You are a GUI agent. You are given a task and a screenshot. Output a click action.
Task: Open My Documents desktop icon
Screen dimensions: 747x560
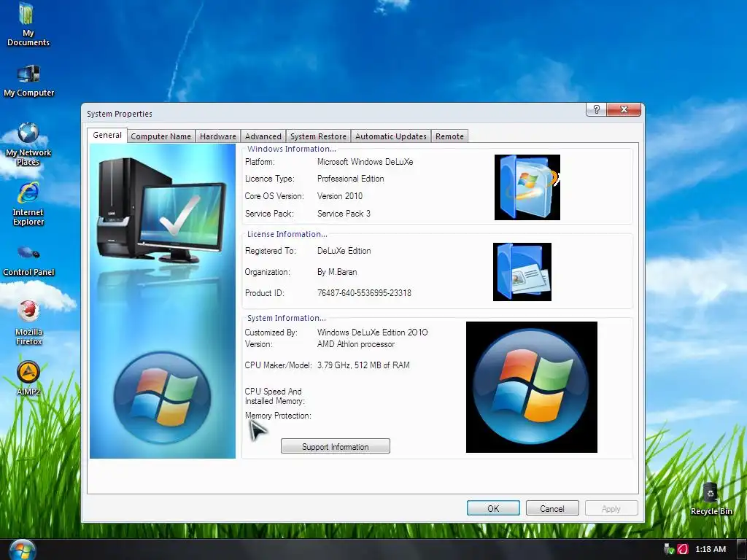[28, 25]
